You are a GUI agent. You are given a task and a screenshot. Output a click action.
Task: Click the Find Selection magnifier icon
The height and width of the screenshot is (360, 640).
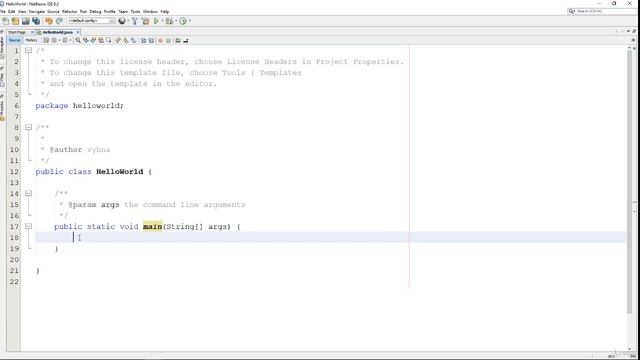click(78, 40)
